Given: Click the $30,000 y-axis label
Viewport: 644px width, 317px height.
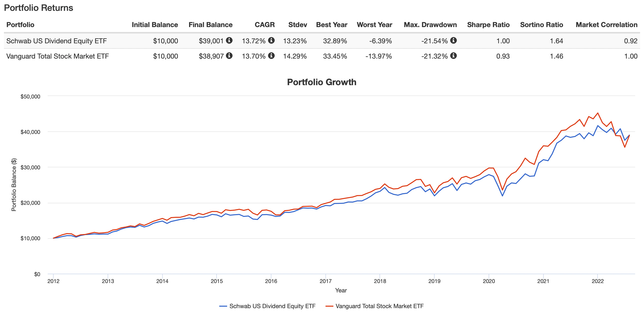Looking at the screenshot, I should pos(30,167).
